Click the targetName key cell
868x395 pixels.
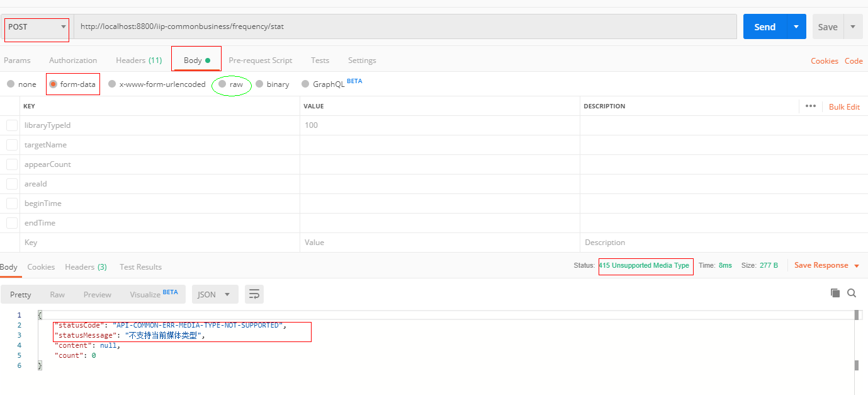(160, 145)
